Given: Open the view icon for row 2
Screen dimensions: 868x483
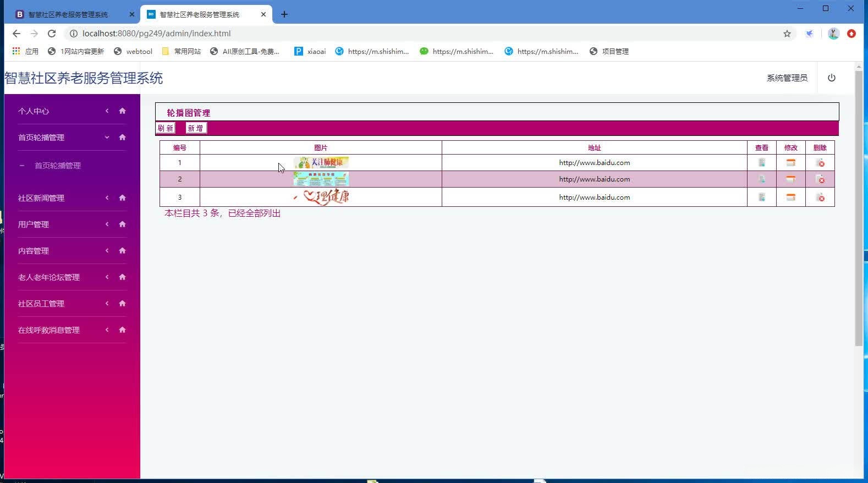Looking at the screenshot, I should click(x=762, y=179).
